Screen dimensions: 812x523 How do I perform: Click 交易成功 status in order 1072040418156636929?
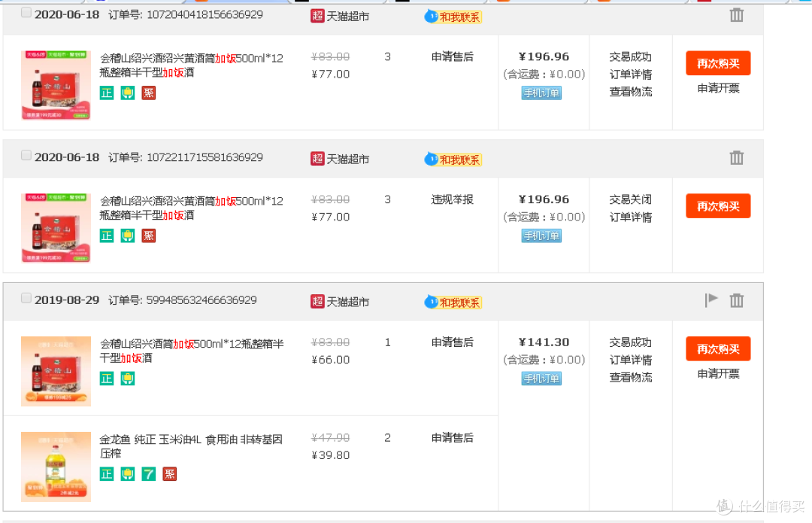[630, 57]
